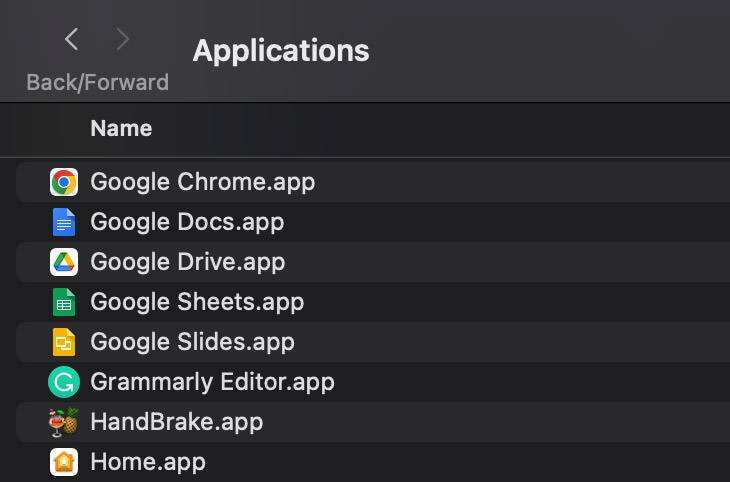Click the HandBrake pineapple icon

pos(63,422)
